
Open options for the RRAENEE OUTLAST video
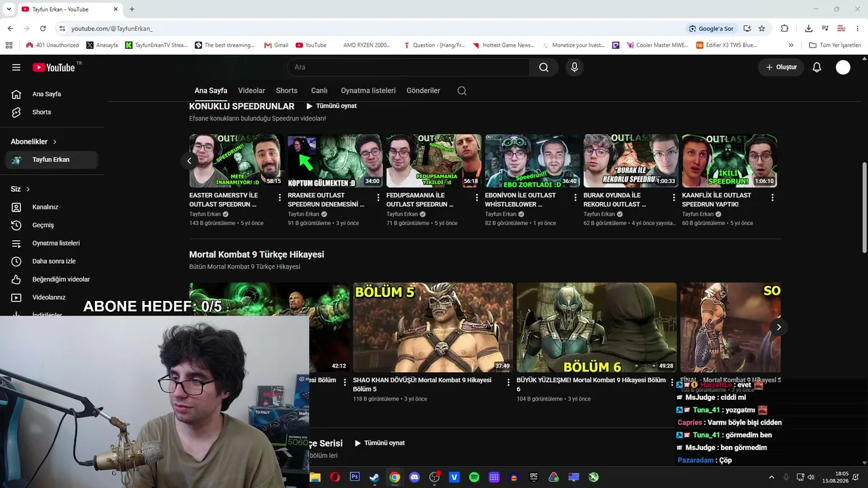(378, 198)
